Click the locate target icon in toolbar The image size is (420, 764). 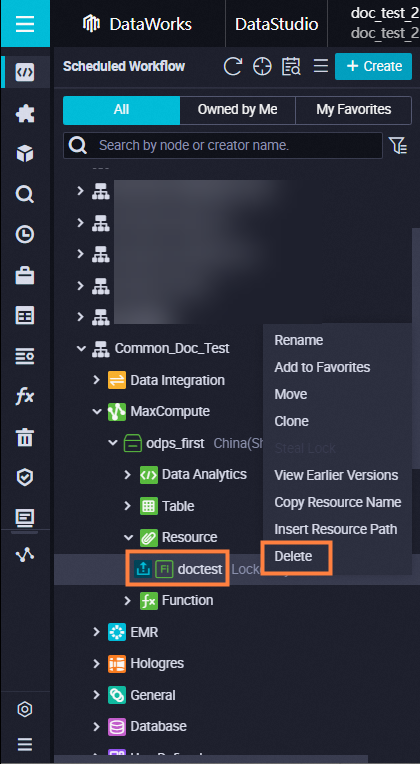coord(262,66)
